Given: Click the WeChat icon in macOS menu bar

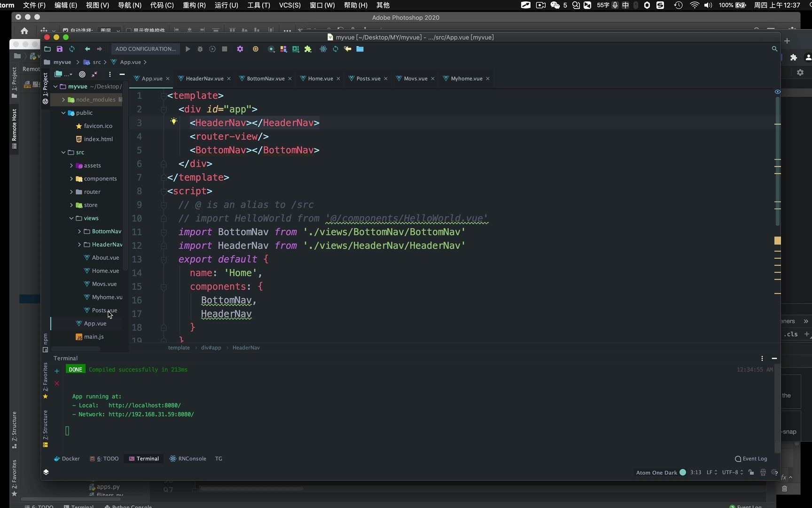Looking at the screenshot, I should (x=555, y=5).
